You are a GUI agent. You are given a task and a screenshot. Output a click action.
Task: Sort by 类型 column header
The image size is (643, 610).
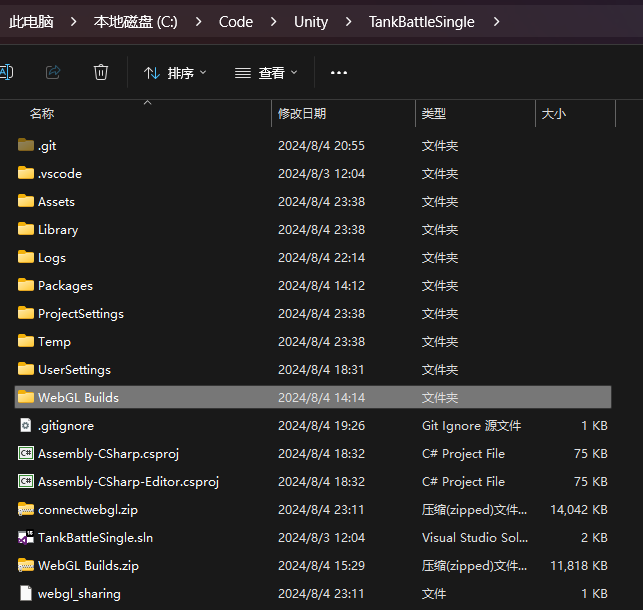tap(434, 114)
